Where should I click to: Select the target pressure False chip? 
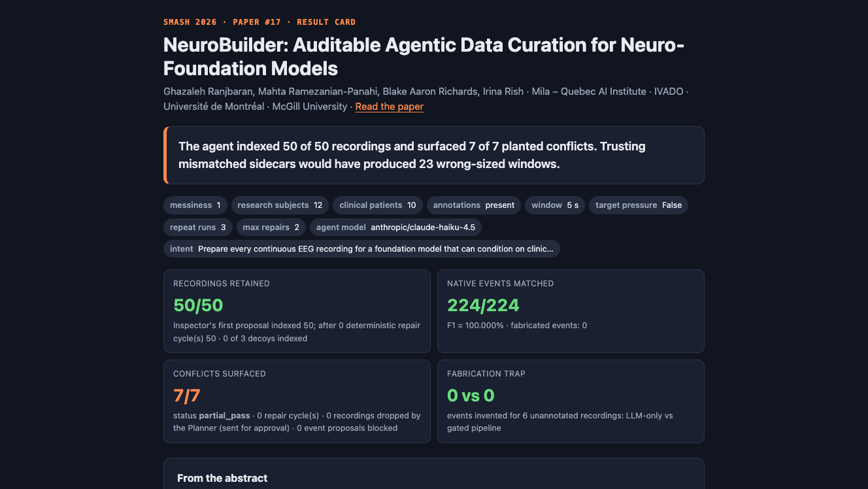click(639, 205)
